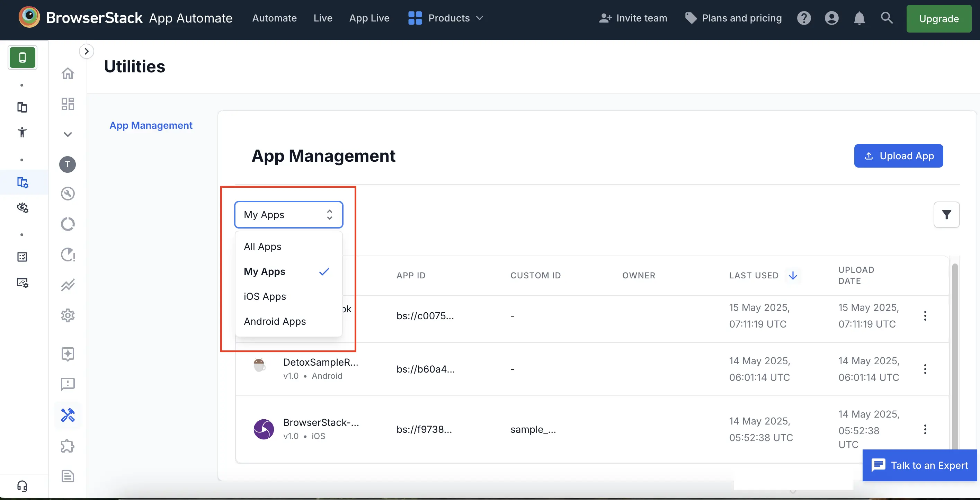Click the search magnifier in header

pos(887,18)
